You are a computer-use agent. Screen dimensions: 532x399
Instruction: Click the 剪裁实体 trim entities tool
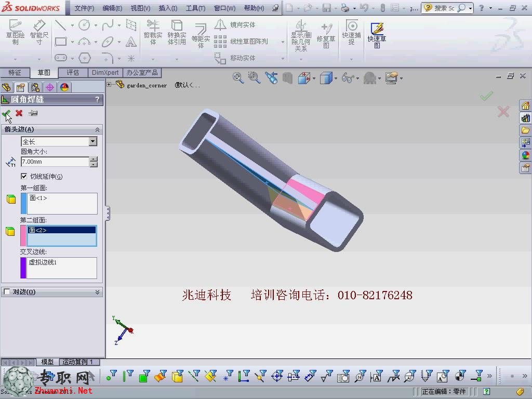(153, 32)
